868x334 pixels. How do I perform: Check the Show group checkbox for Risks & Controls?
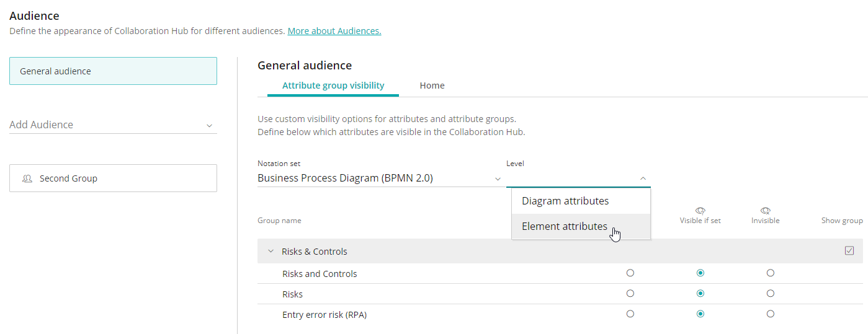pyautogui.click(x=849, y=251)
